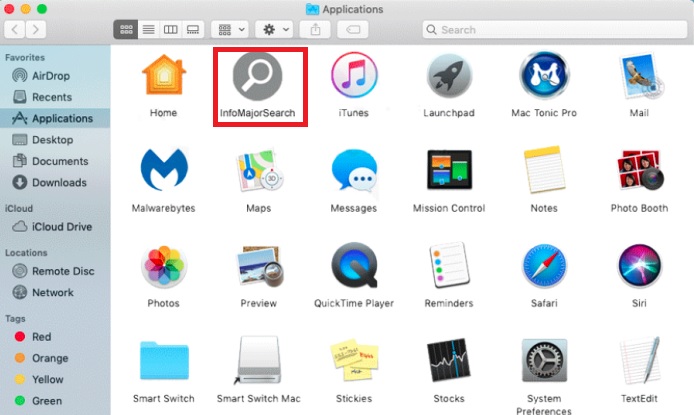The height and width of the screenshot is (415, 694).
Task: Select the Launchpad rocket icon
Action: (449, 76)
